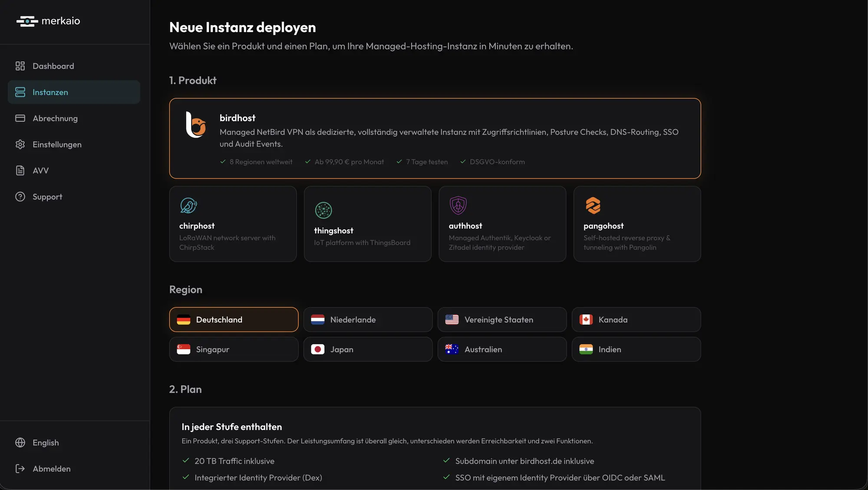Click the Instanzen server icon
868x490 pixels.
20,92
